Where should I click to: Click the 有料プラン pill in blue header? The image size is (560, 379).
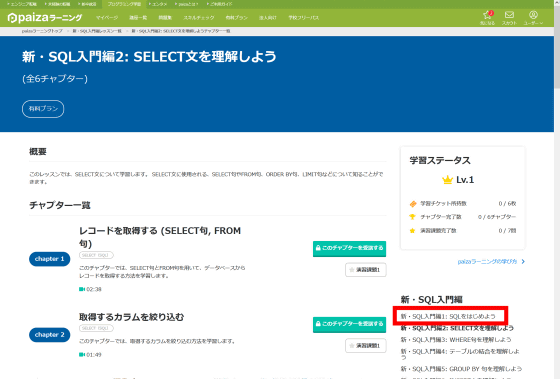point(43,109)
